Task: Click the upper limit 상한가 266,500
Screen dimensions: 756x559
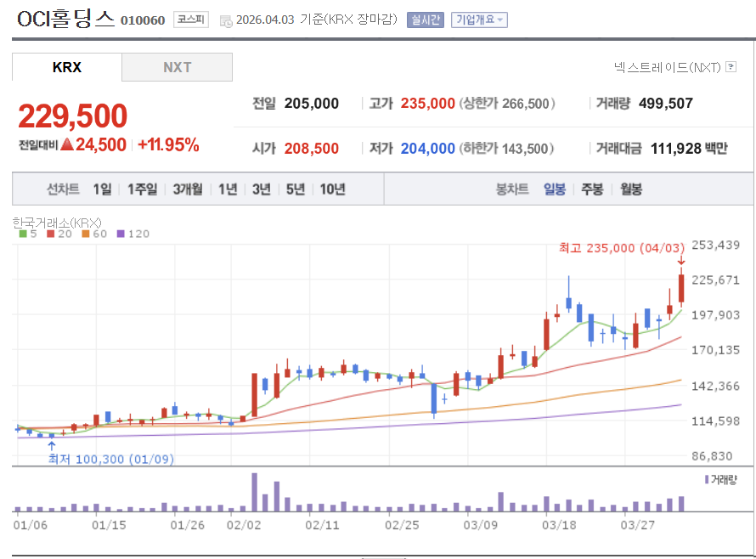Action: pyautogui.click(x=507, y=103)
